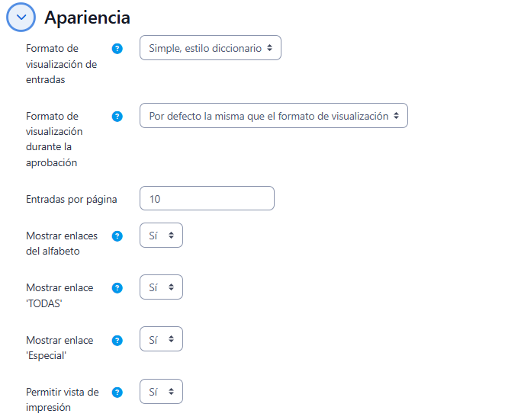Screen dimensions: 521x420
Task: Open the Mostrar enlaces del alfabeto dropdown
Action: point(161,236)
